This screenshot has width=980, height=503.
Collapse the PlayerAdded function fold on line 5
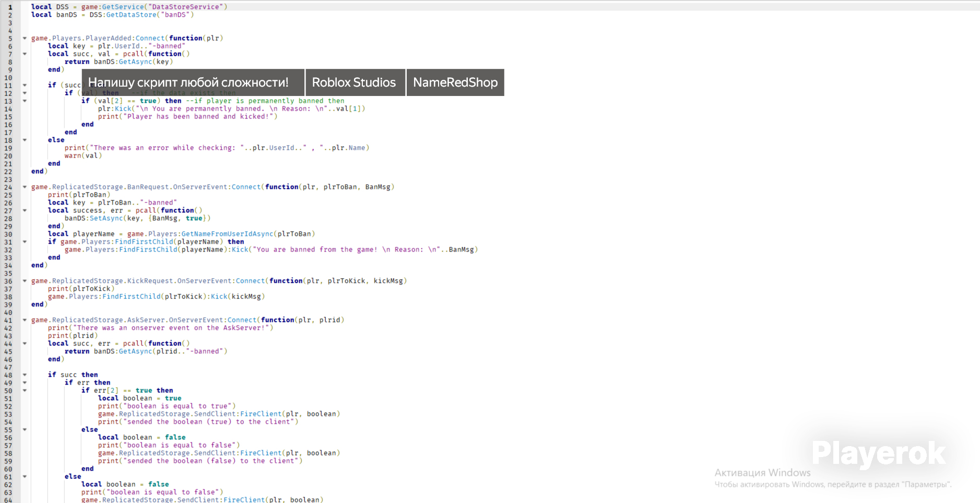(25, 38)
